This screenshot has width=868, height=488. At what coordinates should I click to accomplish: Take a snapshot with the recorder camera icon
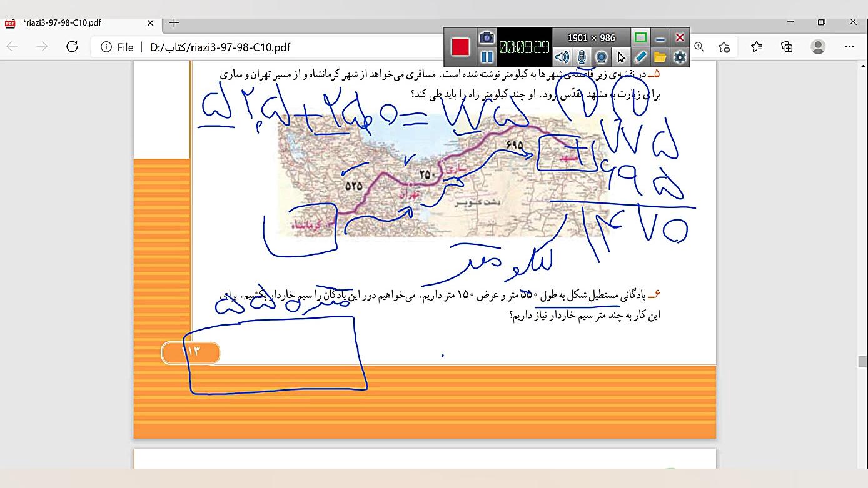coord(487,38)
